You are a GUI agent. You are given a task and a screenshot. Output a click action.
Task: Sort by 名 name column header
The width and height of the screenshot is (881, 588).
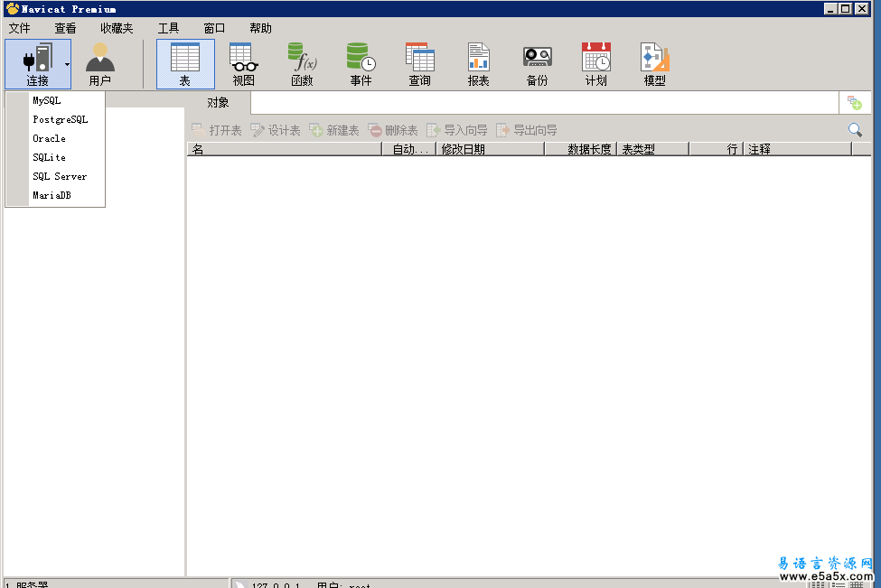[x=285, y=149]
